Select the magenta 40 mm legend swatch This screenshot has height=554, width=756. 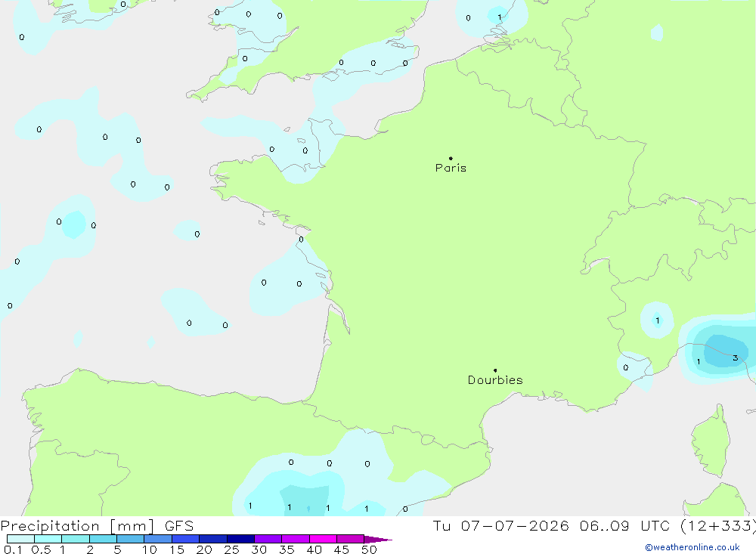pos(323,539)
